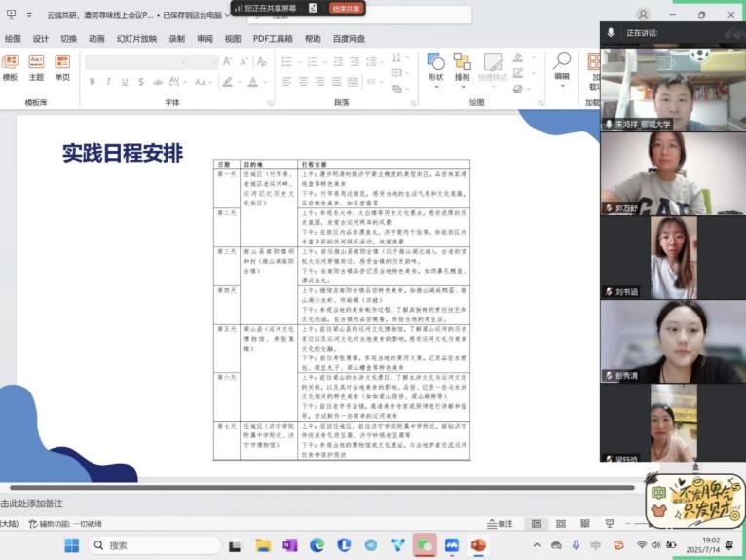Click 辅助功能 accessibility status text
The width and height of the screenshot is (746, 560).
pos(70,524)
